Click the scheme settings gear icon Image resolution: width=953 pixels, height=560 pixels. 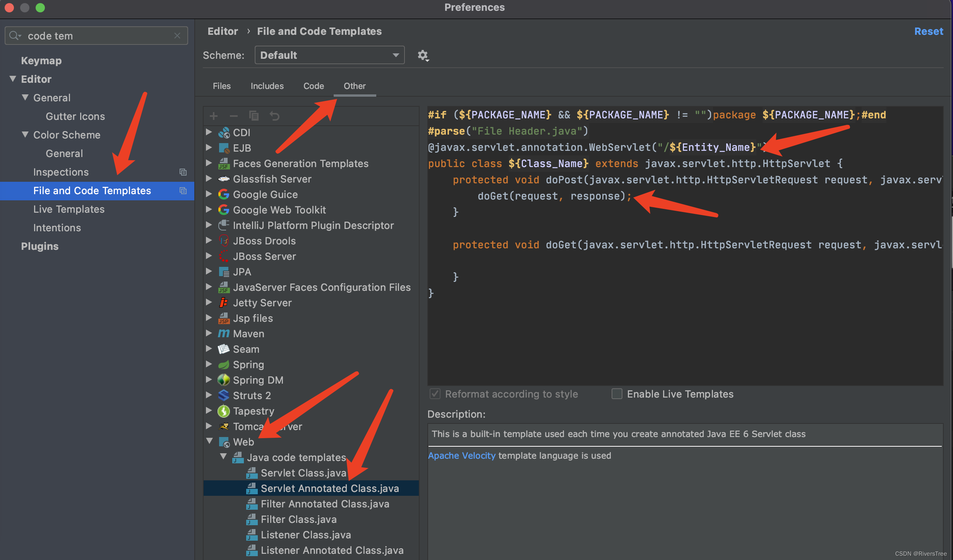pos(423,55)
